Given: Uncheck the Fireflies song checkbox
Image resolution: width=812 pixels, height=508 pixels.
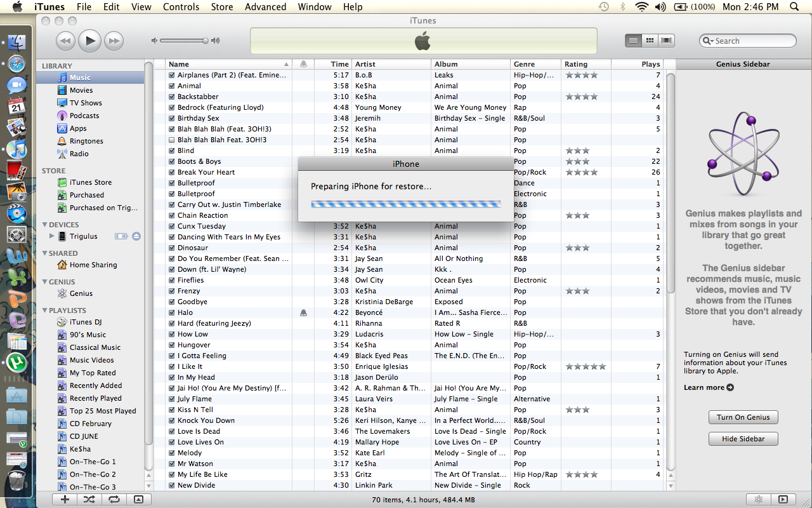Looking at the screenshot, I should click(x=172, y=280).
